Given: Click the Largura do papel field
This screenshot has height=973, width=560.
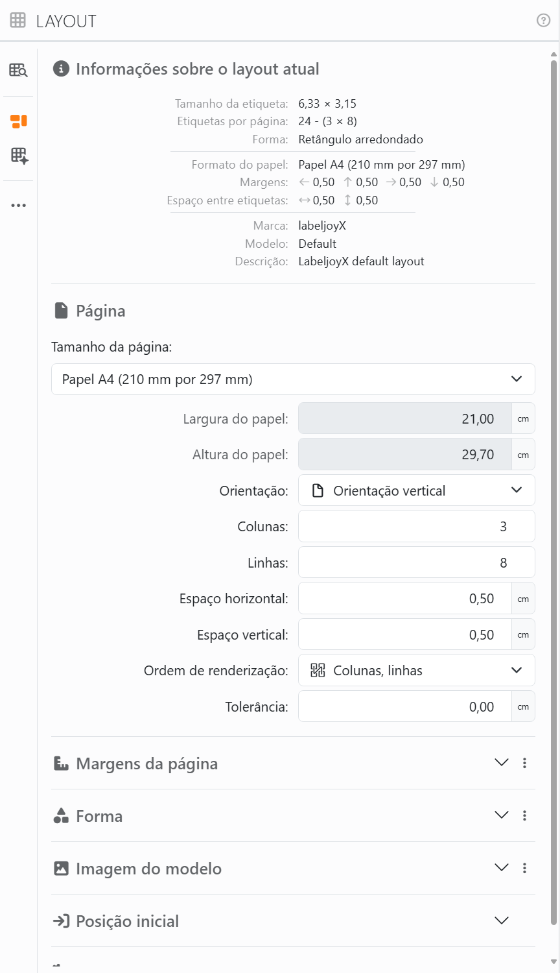Looking at the screenshot, I should click(x=405, y=418).
